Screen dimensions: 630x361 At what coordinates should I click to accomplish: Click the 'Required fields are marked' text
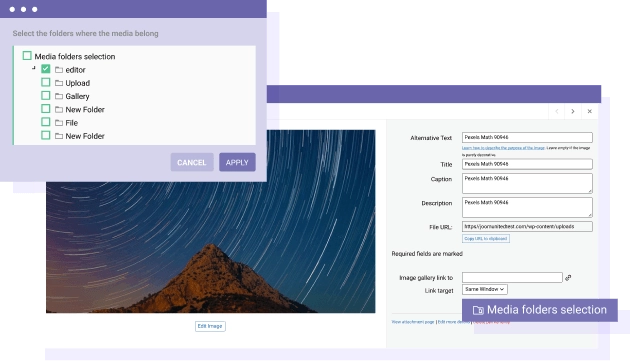tap(427, 254)
